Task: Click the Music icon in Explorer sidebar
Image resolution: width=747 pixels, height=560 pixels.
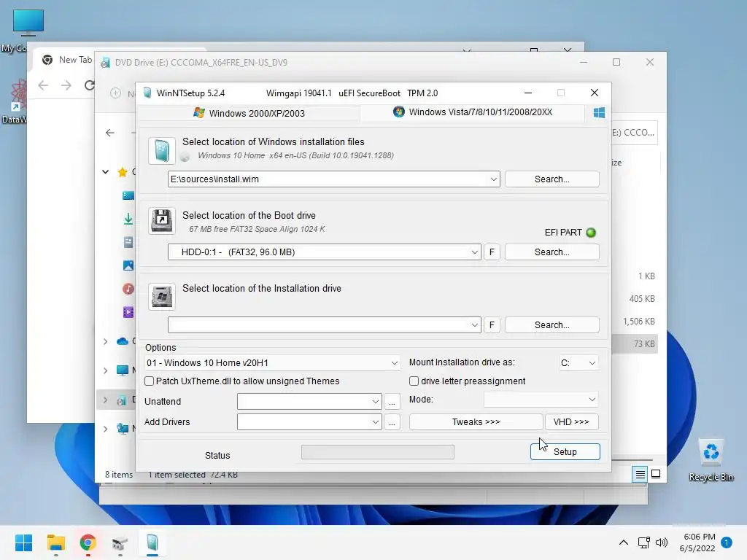Action: coord(128,289)
